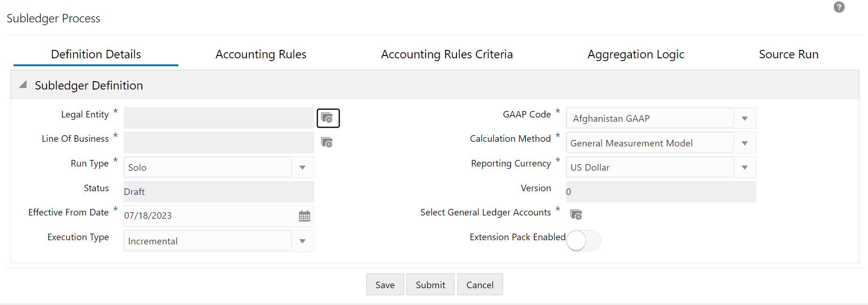Open the Effective From Date calendar icon
Viewport: 868px width, 305px height.
point(304,216)
